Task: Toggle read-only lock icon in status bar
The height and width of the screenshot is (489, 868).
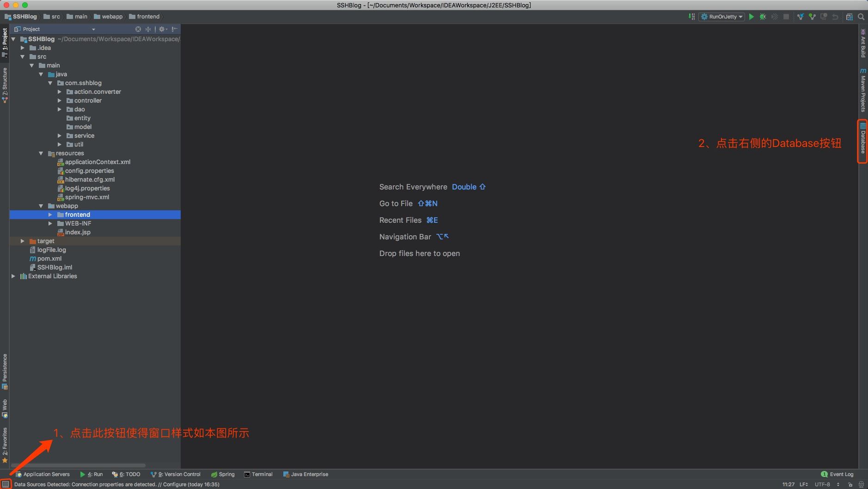Action: click(x=850, y=484)
